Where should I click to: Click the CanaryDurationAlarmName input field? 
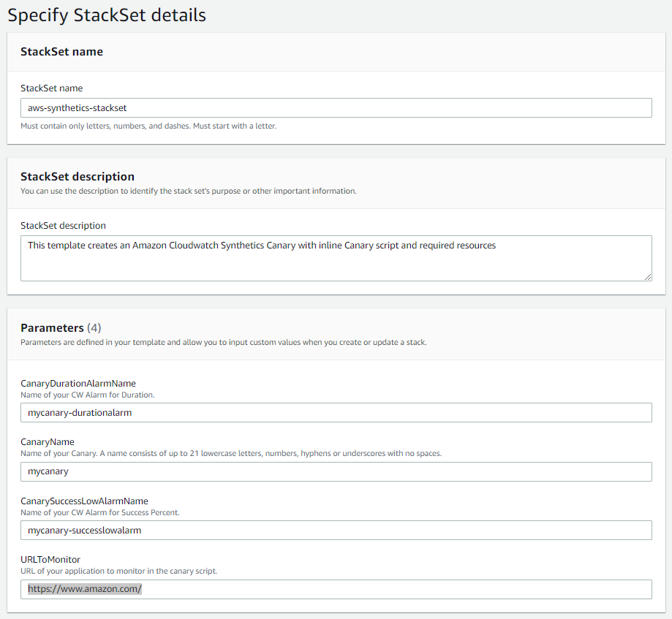336,412
